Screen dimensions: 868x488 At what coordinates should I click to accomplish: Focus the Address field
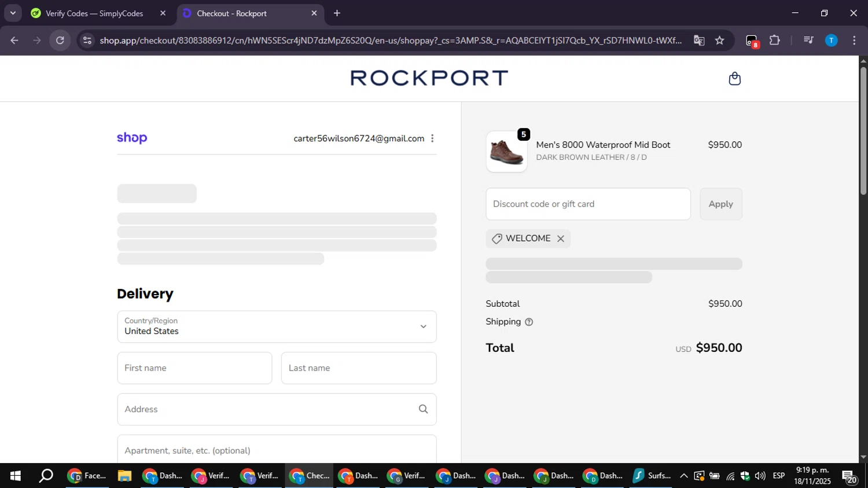[x=277, y=409]
